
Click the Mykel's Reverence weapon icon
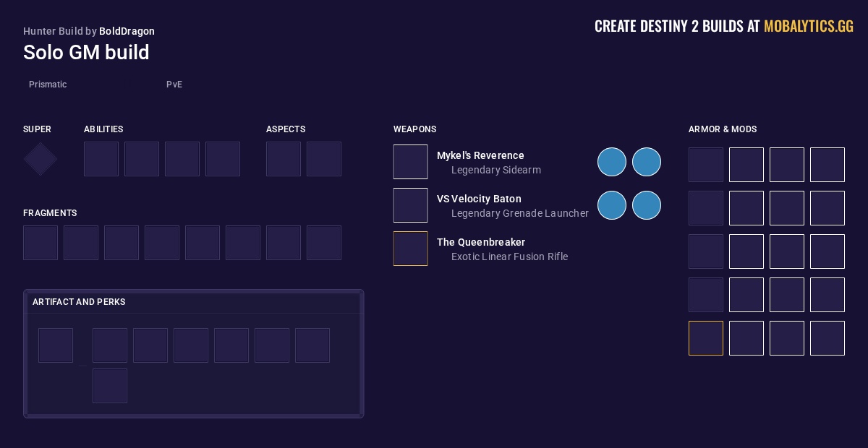[x=411, y=162]
